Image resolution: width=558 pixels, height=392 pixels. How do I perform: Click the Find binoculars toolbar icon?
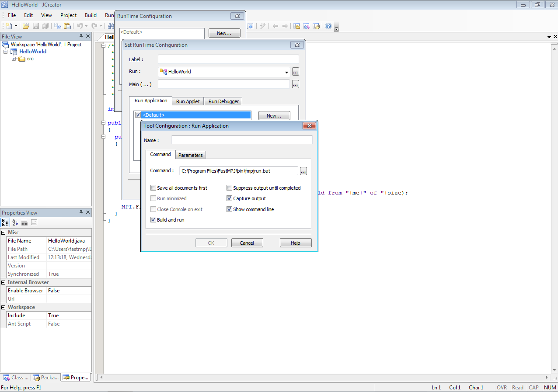(x=111, y=26)
